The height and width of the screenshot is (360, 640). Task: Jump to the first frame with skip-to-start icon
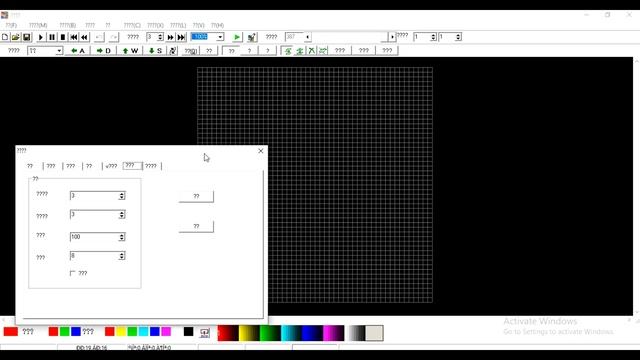point(74,37)
